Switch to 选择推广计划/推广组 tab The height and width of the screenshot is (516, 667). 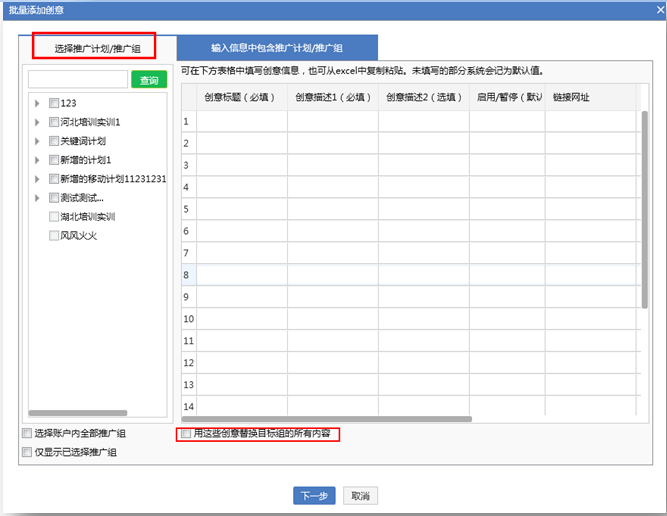pyautogui.click(x=97, y=47)
